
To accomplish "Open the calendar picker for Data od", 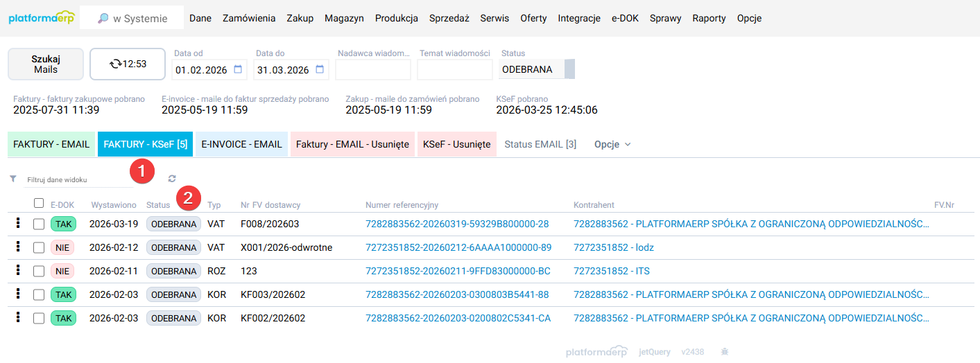I will click(x=238, y=69).
